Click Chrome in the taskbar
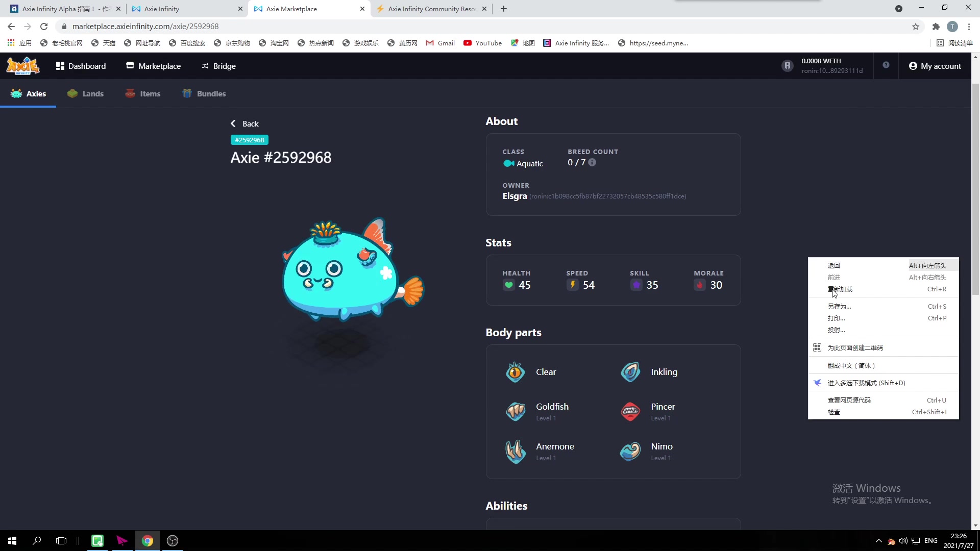 pos(148,541)
